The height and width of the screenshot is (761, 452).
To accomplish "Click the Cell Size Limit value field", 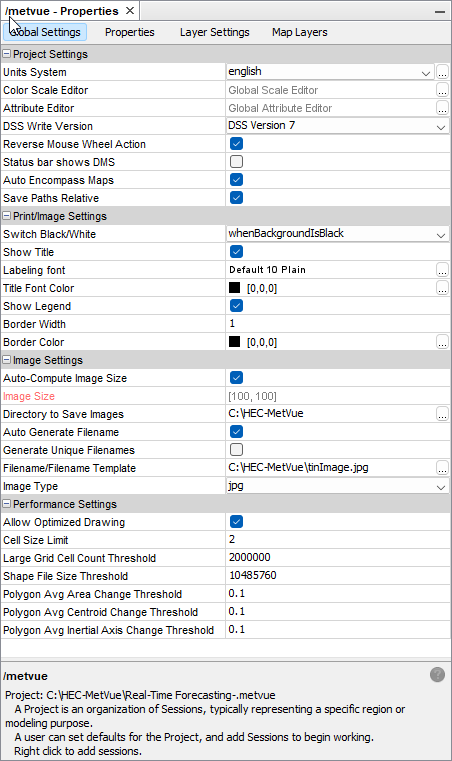I will pyautogui.click(x=337, y=540).
